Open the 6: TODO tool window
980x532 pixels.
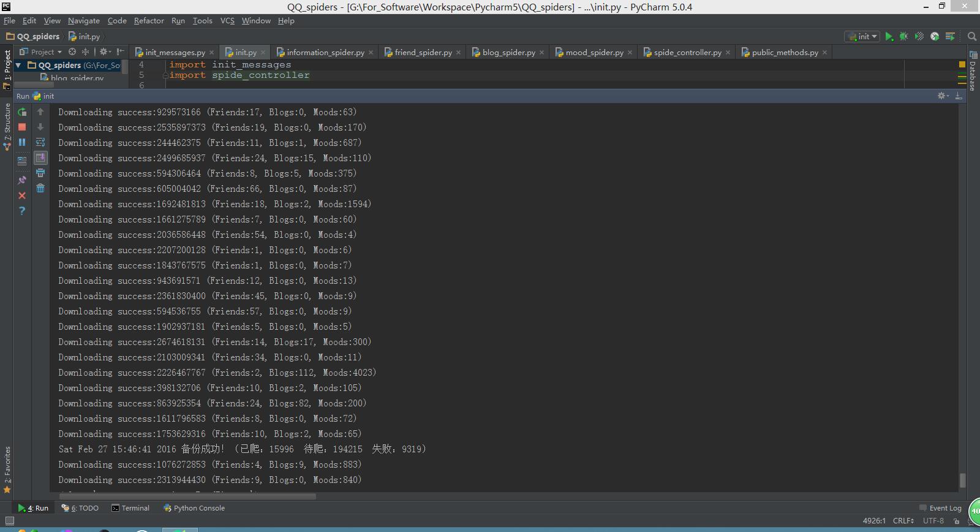[80, 508]
